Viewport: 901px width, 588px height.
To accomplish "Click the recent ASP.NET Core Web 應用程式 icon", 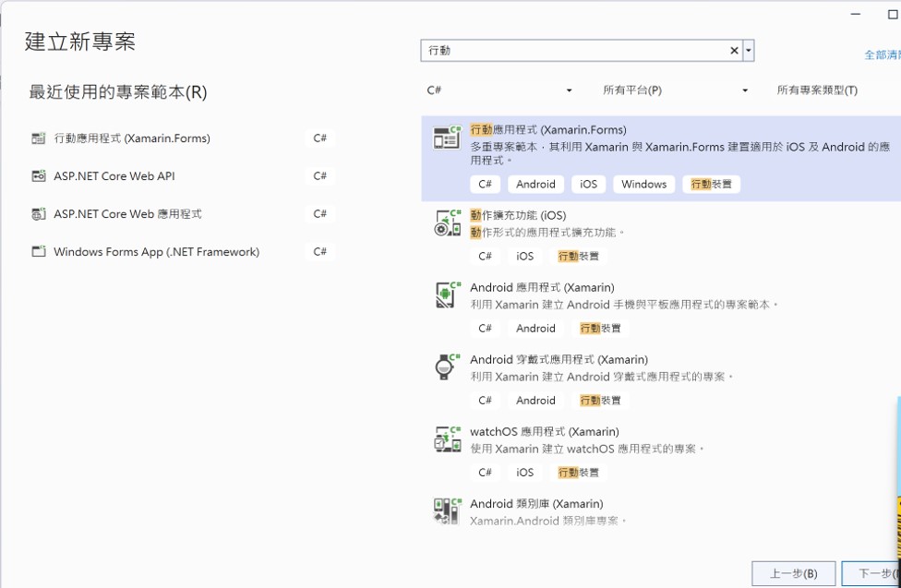I will click(39, 214).
